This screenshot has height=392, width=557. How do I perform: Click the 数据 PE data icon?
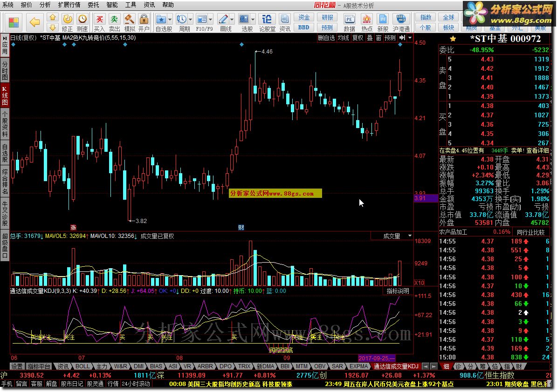coord(349,23)
